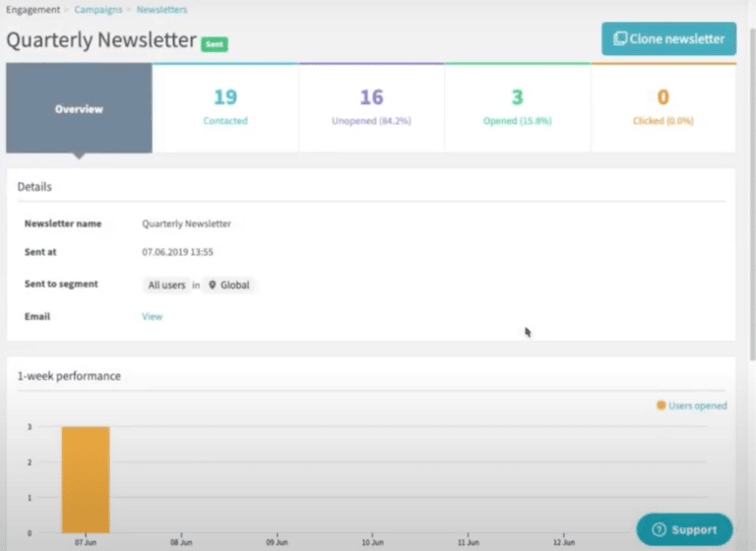Screen dimensions: 756x551
Task: Click the All users segment tag
Action: [x=166, y=285]
